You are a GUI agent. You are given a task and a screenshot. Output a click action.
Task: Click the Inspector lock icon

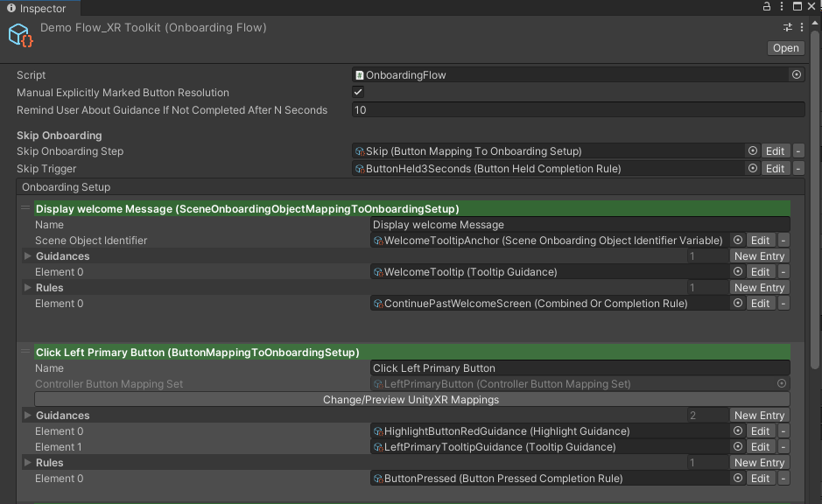767,6
